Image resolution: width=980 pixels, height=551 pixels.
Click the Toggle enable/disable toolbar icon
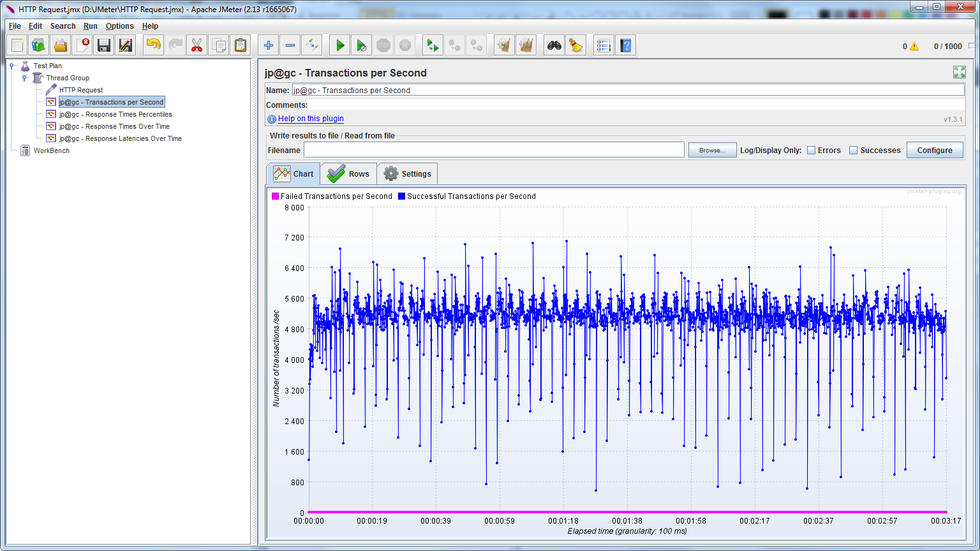click(312, 45)
